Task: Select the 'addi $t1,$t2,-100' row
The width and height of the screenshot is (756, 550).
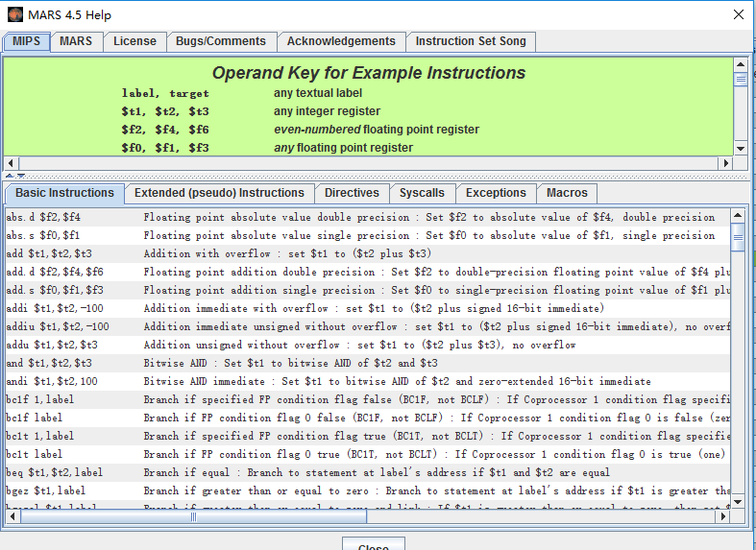Action: (x=367, y=309)
